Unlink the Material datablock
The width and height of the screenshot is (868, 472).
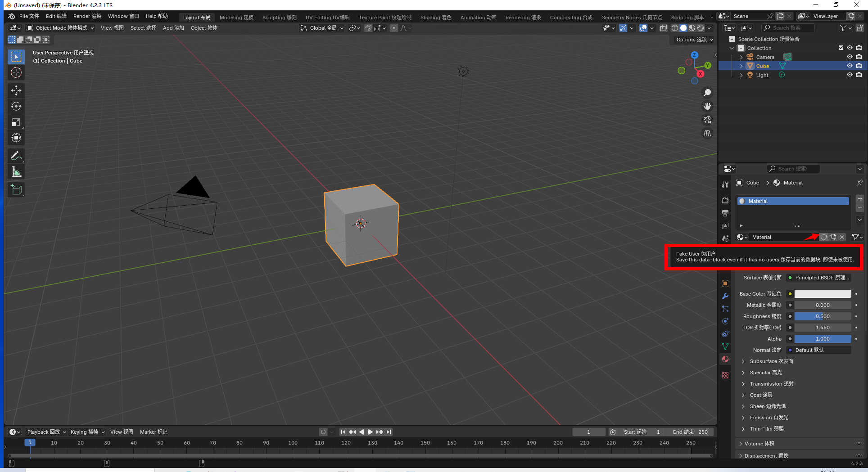pos(842,237)
